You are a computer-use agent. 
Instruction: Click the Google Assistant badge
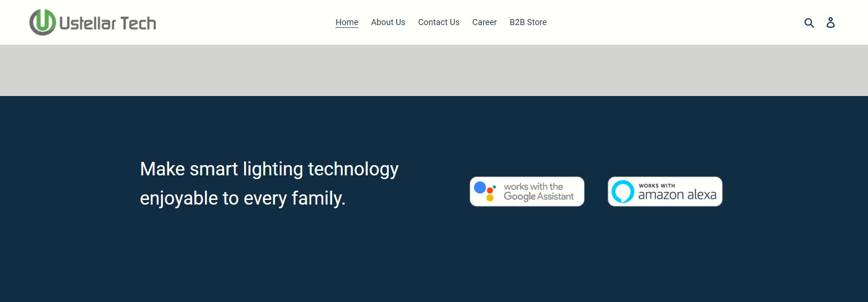(x=527, y=192)
